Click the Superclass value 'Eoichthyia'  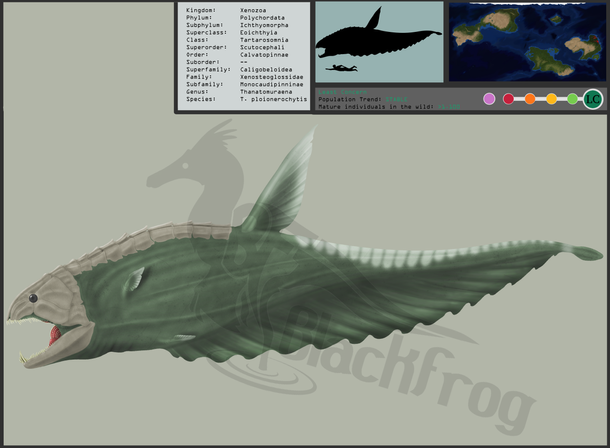[x=259, y=32]
